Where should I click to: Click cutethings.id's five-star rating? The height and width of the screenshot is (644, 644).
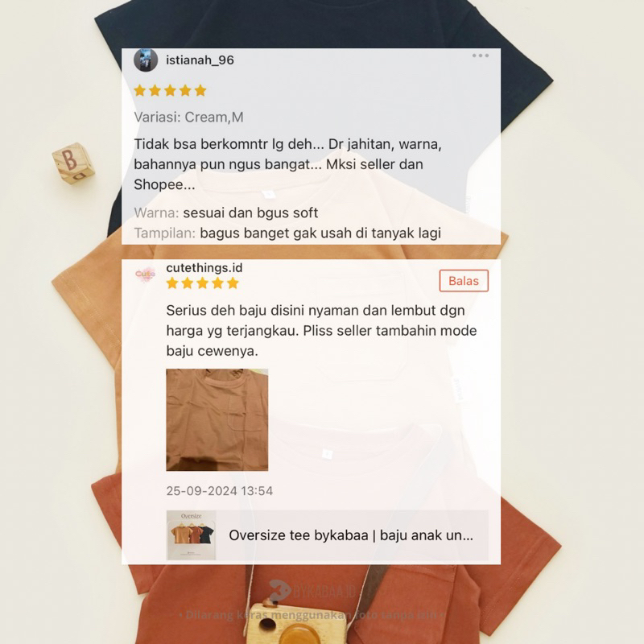[203, 283]
